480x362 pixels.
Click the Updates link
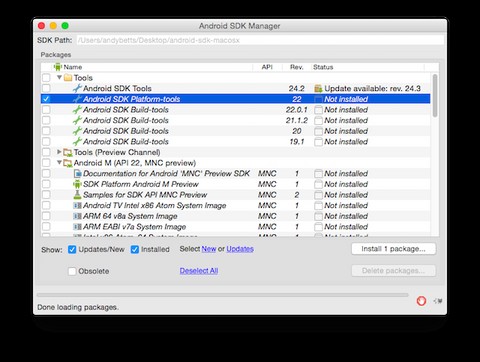(240, 249)
